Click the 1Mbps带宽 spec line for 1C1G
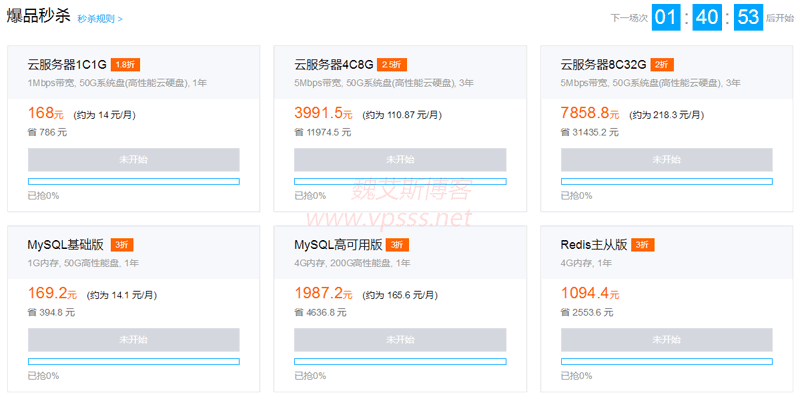This screenshot has width=800, height=401. pyautogui.click(x=117, y=83)
